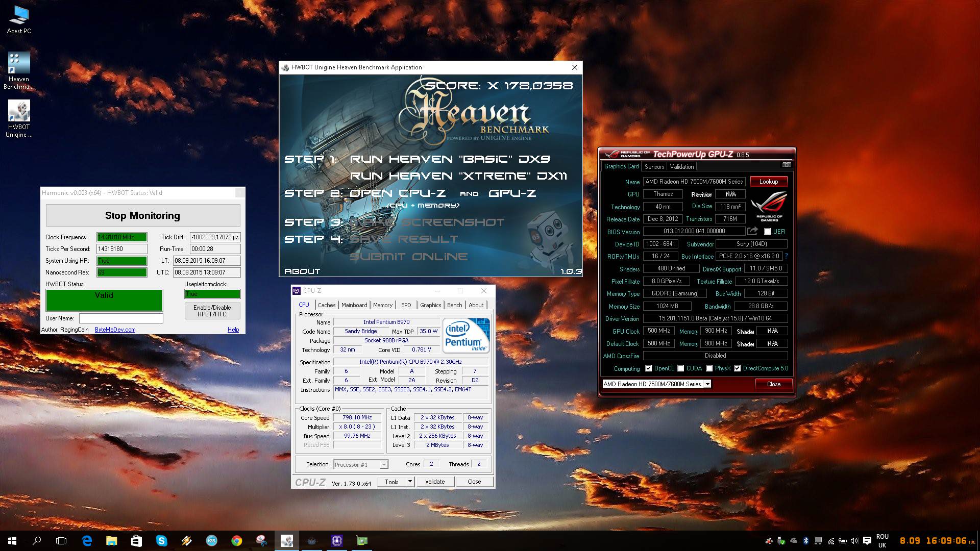
Task: Open GPU selection dropdown in GPU-Z
Action: coord(656,384)
